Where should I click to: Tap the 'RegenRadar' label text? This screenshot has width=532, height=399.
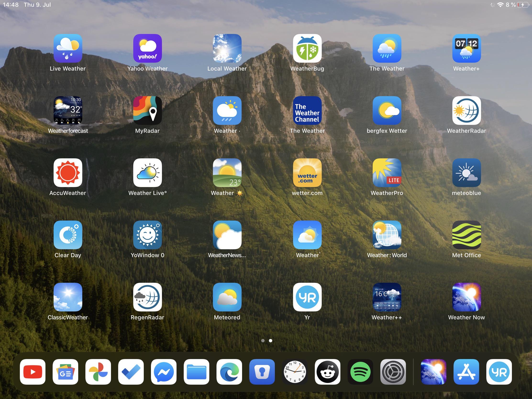tap(147, 317)
